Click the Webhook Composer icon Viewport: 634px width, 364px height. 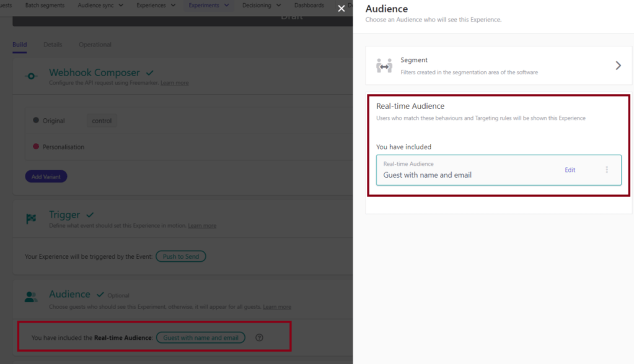click(x=31, y=76)
